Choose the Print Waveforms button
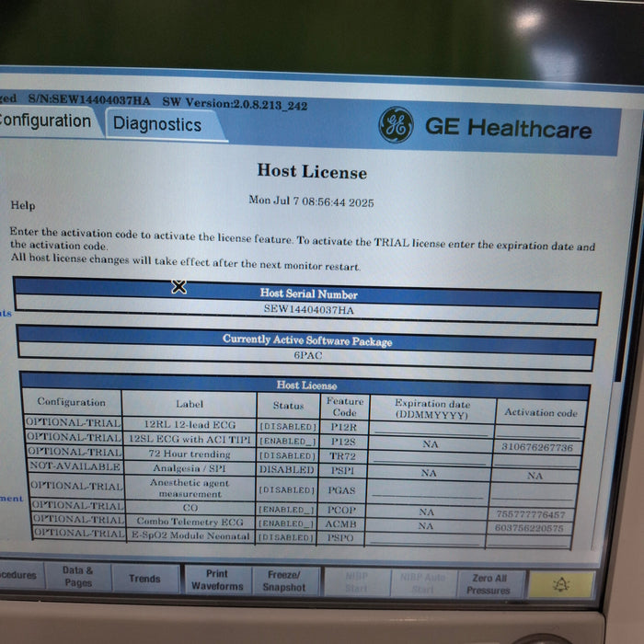 pos(217,580)
